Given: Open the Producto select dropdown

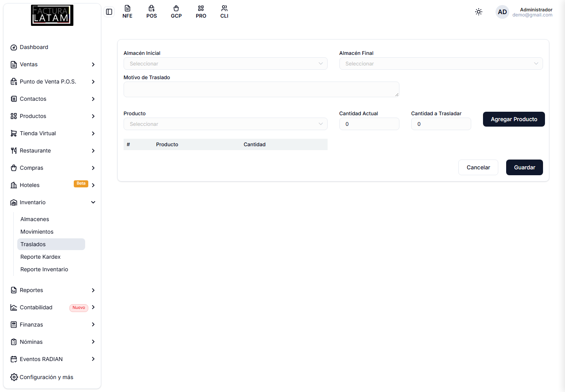Looking at the screenshot, I should [226, 124].
